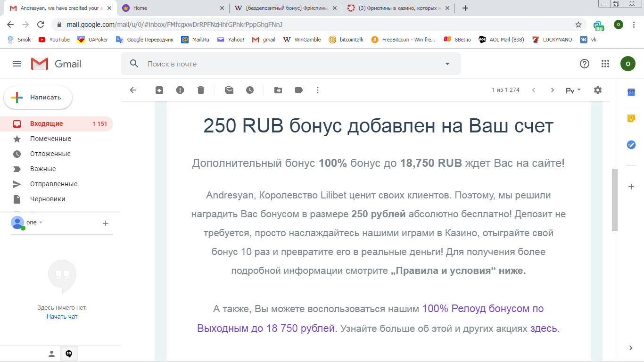This screenshot has height=362, width=644.
Task: Snooze this email
Action: click(x=250, y=90)
